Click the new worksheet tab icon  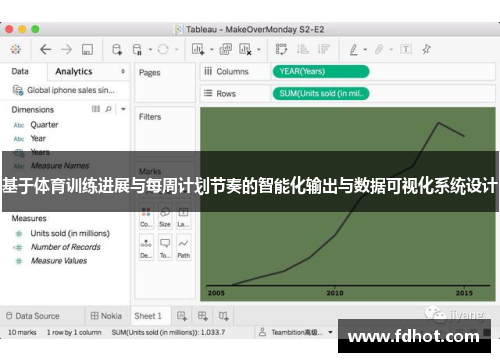182,316
